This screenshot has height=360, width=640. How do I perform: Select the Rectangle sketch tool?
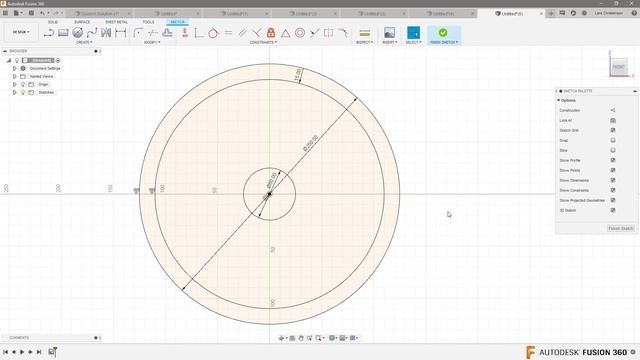63,33
